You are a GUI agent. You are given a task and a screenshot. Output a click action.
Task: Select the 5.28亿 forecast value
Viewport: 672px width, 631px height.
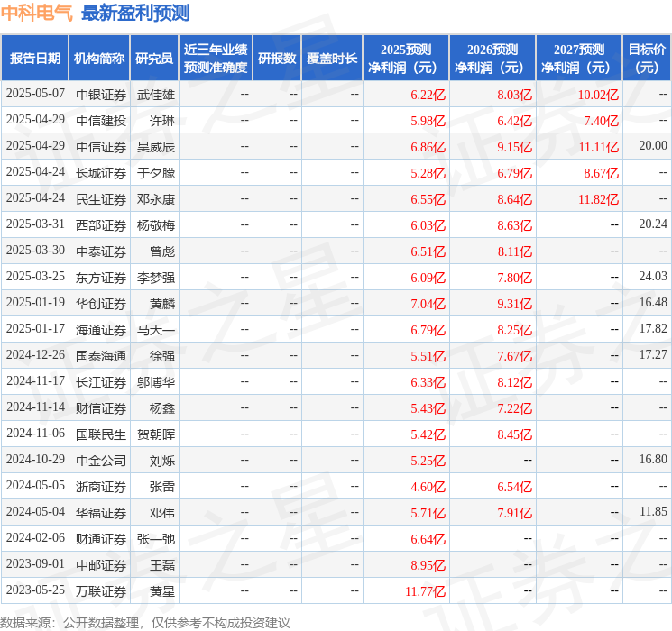(x=428, y=173)
